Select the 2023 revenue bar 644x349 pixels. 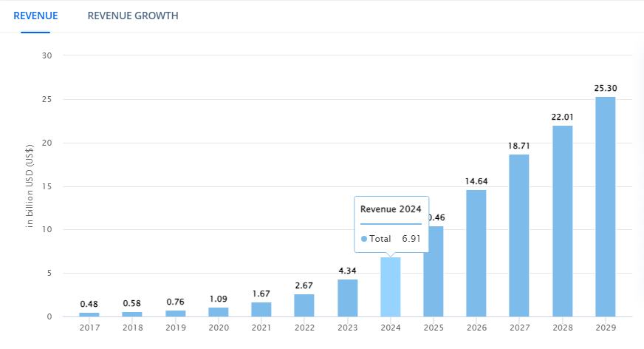(347, 298)
